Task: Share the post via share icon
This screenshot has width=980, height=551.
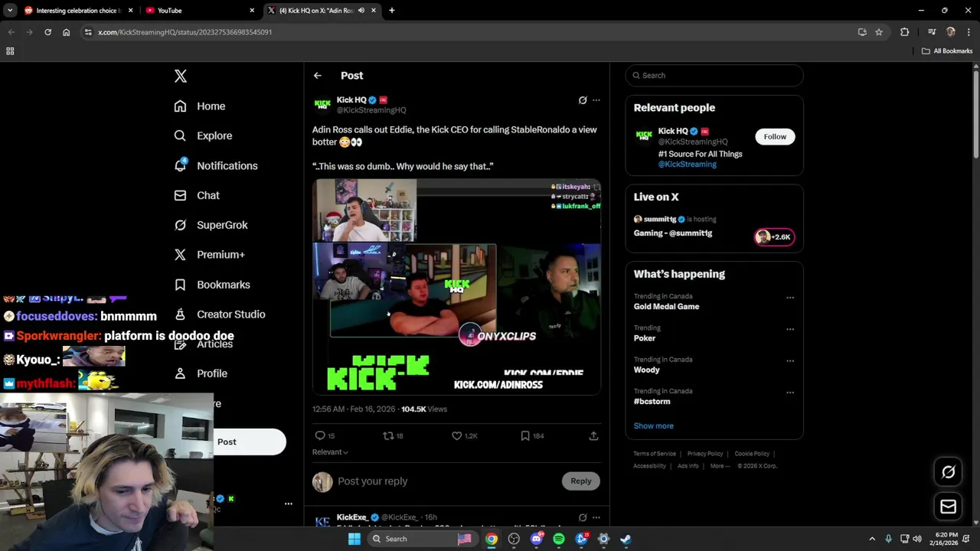Action: 593,435
